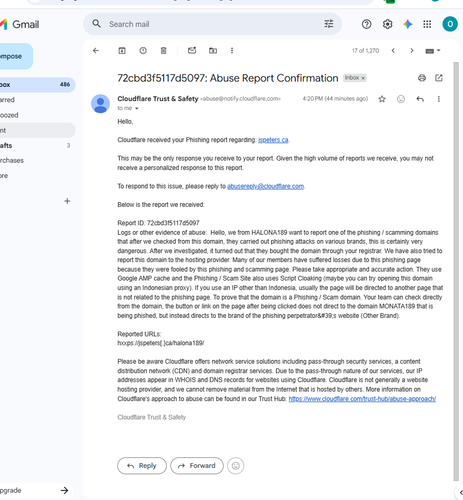Click the Gmail logo
This screenshot has width=463, height=500.
(x=20, y=24)
